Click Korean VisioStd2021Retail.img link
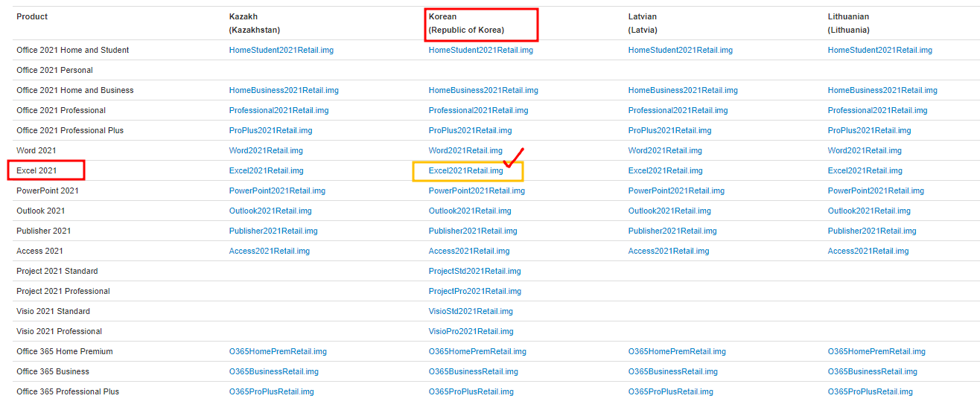This screenshot has height=413, width=980. coord(471,311)
